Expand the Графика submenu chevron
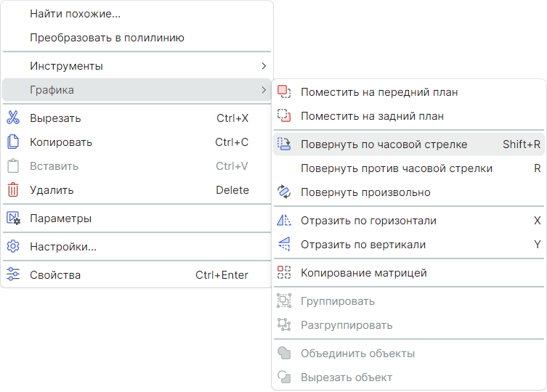Viewport: 547px width, 392px height. (264, 90)
